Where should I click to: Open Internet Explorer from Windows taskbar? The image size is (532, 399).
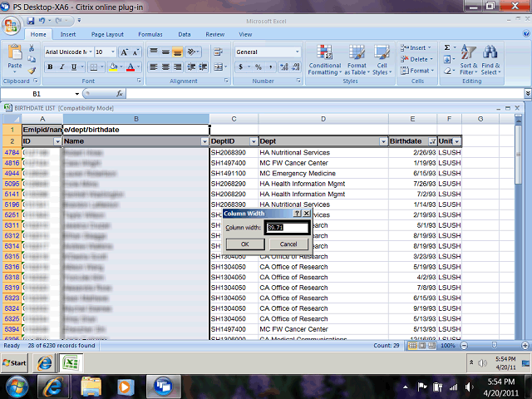coord(53,386)
